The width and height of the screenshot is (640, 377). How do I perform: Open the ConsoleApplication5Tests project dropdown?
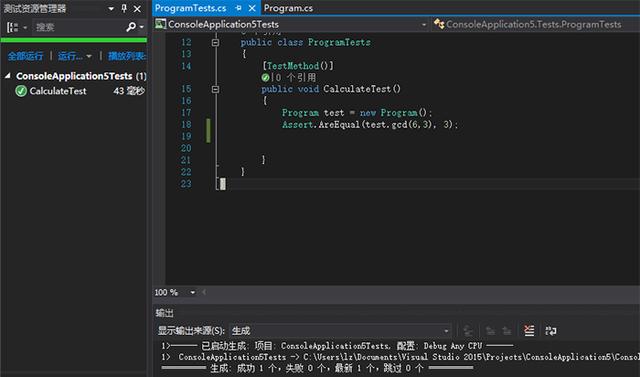click(x=291, y=24)
